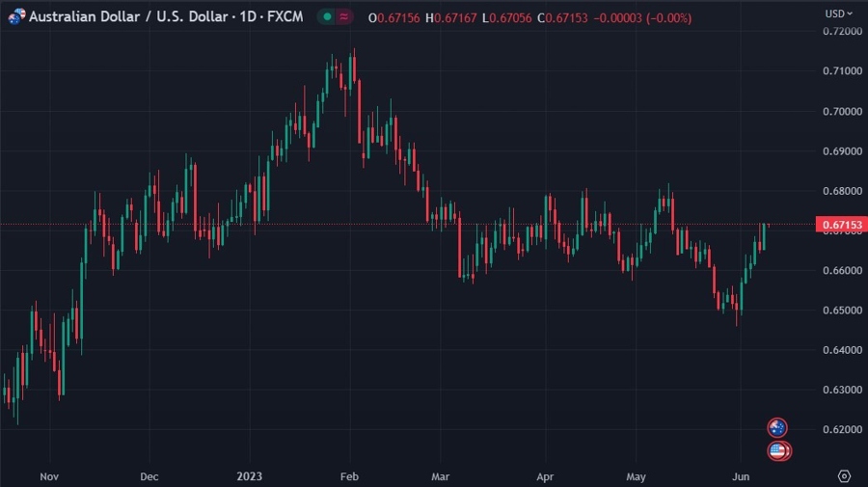868x487 pixels.
Task: Click the FXCM source label
Action: coord(285,16)
